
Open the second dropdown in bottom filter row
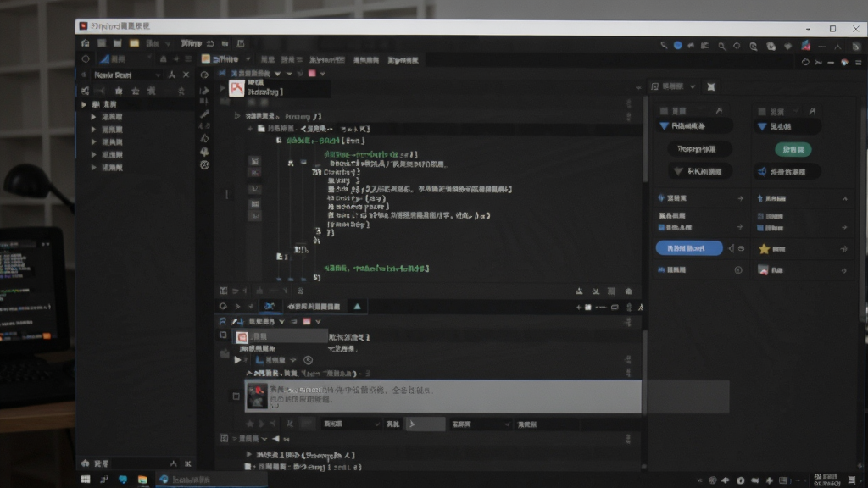[480, 424]
